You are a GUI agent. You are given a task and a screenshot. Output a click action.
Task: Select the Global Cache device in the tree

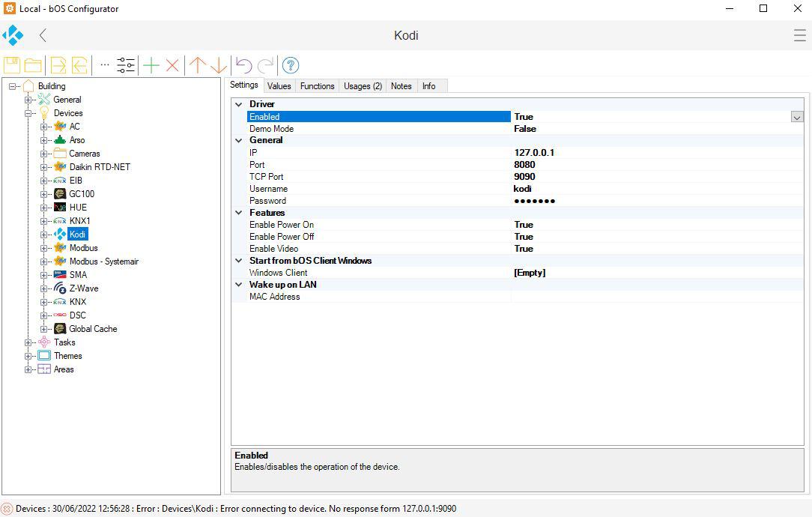93,328
